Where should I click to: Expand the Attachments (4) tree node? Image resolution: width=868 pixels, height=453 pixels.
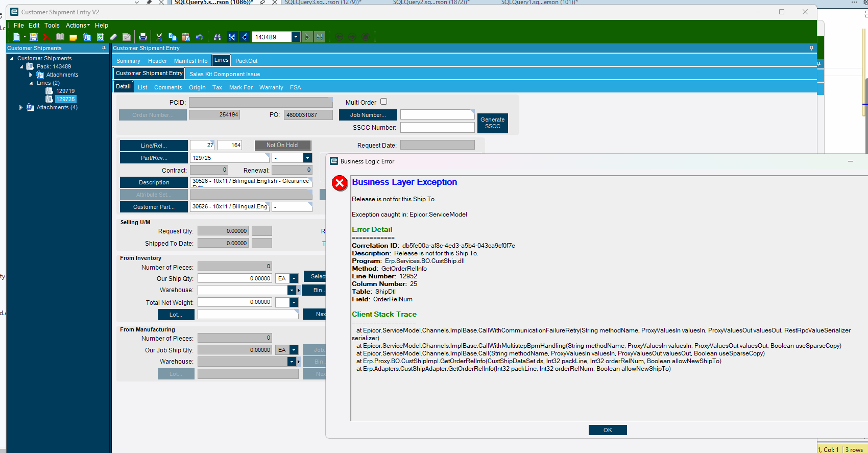click(x=21, y=107)
